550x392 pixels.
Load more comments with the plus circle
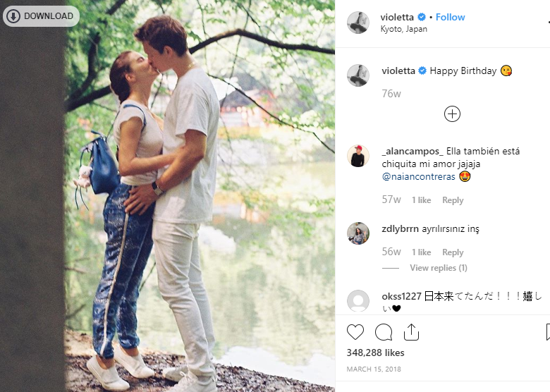[452, 114]
